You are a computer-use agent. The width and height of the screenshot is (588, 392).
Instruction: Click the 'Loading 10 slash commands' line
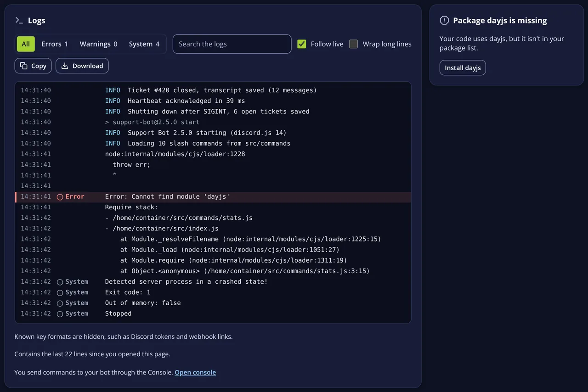click(x=213, y=143)
